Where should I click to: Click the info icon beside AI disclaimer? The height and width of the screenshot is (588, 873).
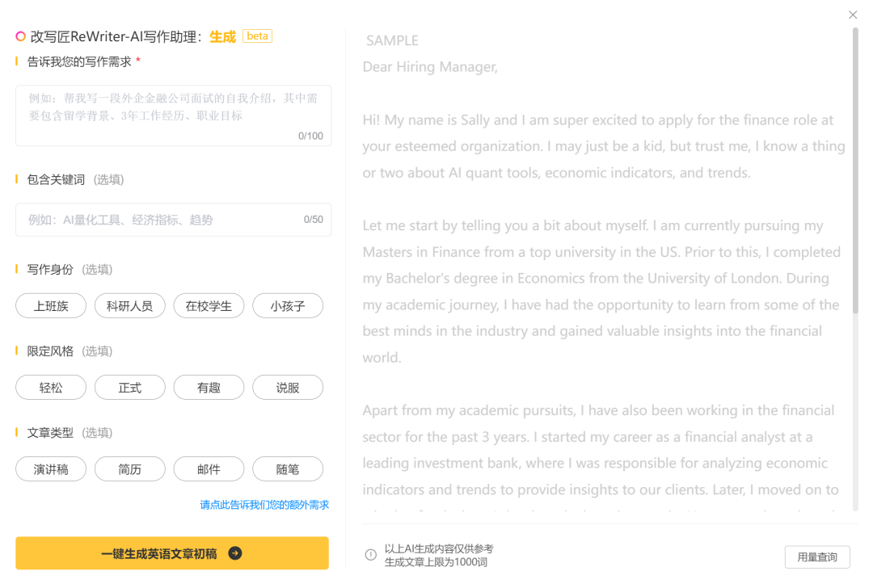[x=370, y=555]
